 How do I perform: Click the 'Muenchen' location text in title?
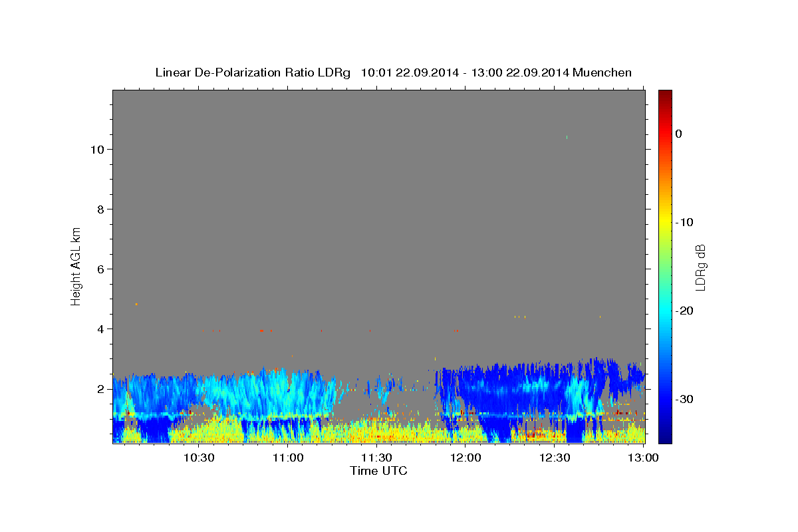pos(602,72)
